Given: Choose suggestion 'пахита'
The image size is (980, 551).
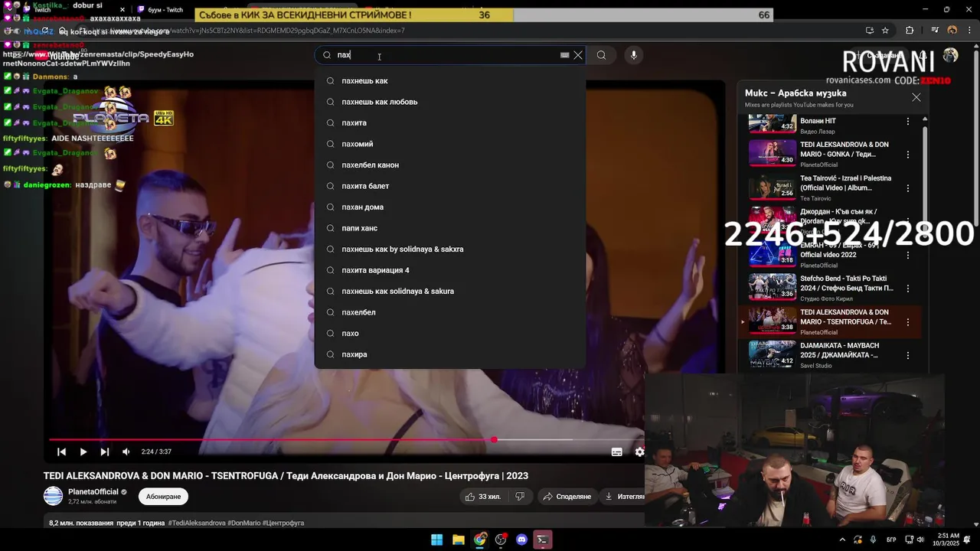Looking at the screenshot, I should point(450,123).
